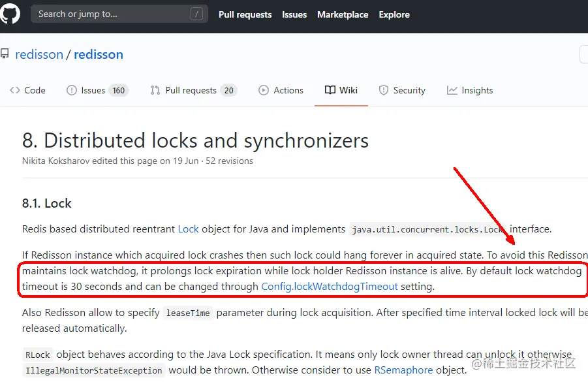Screen dimensions: 588x382
Task: Click the page title Distributed locks and synchronizers
Action: click(195, 140)
